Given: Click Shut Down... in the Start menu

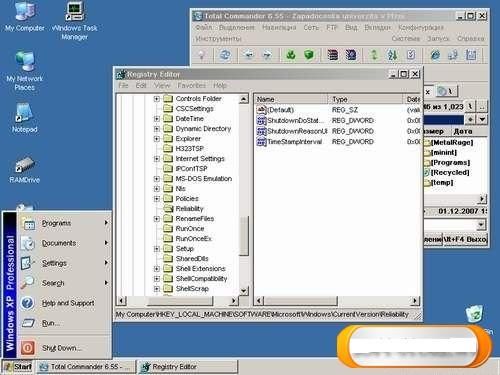Looking at the screenshot, I should (x=64, y=348).
